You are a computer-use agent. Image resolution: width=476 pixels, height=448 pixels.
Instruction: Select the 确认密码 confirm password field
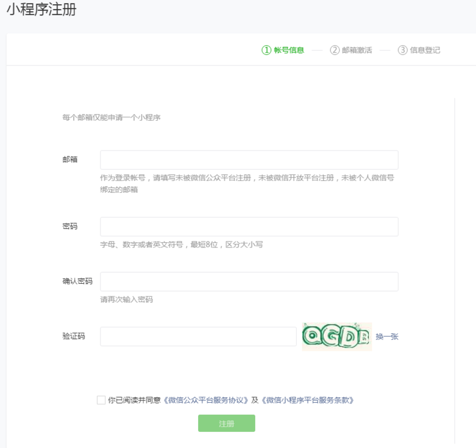249,281
